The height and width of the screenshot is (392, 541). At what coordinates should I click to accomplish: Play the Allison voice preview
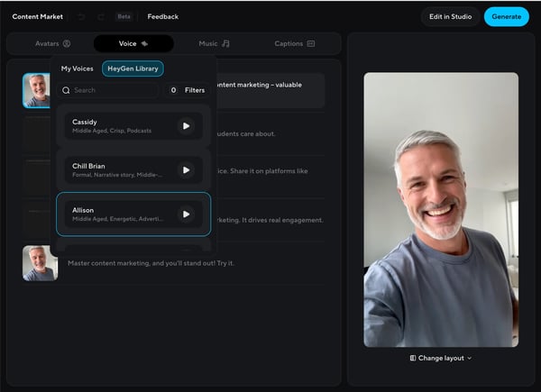coord(186,214)
